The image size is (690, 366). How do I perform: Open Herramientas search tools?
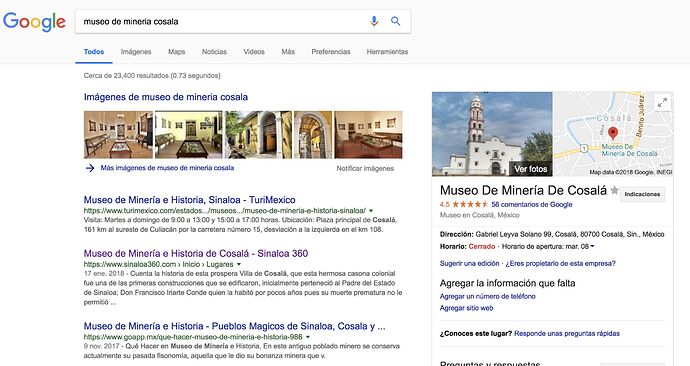coord(387,52)
